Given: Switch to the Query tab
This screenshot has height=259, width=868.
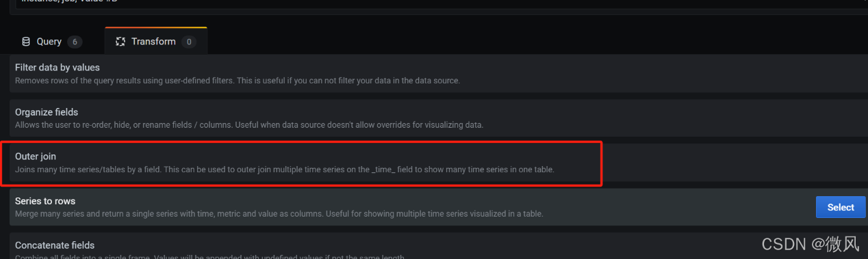Looking at the screenshot, I should (52, 42).
